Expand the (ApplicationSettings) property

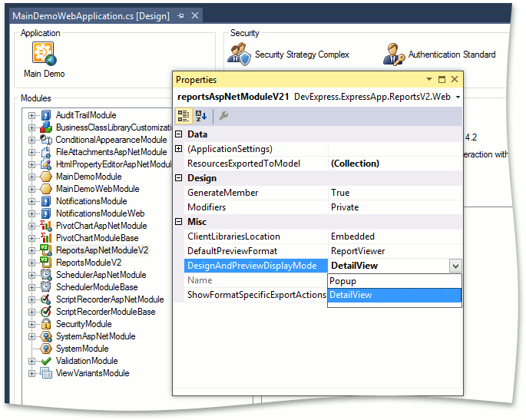(x=179, y=149)
